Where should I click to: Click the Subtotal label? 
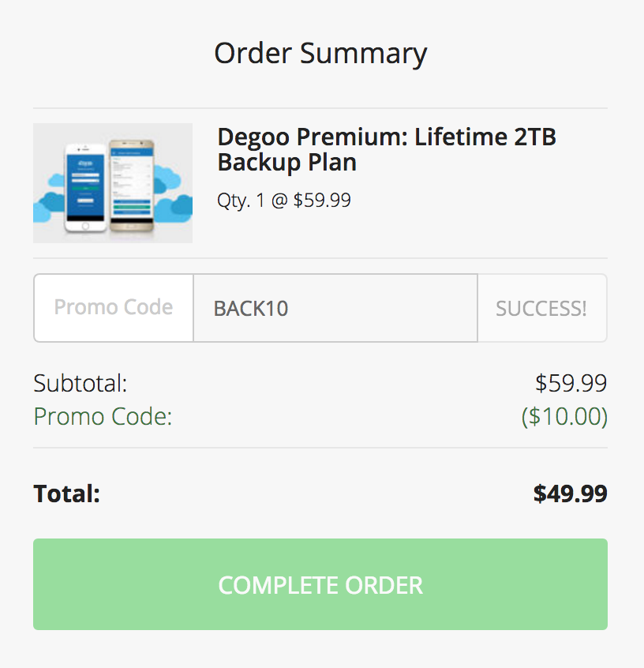tap(80, 383)
